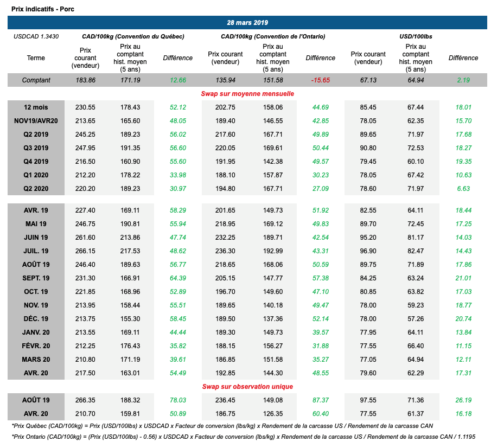The width and height of the screenshot is (491, 448).
Task: Click the "28 mars 2019" date banner
Action: pos(247,23)
